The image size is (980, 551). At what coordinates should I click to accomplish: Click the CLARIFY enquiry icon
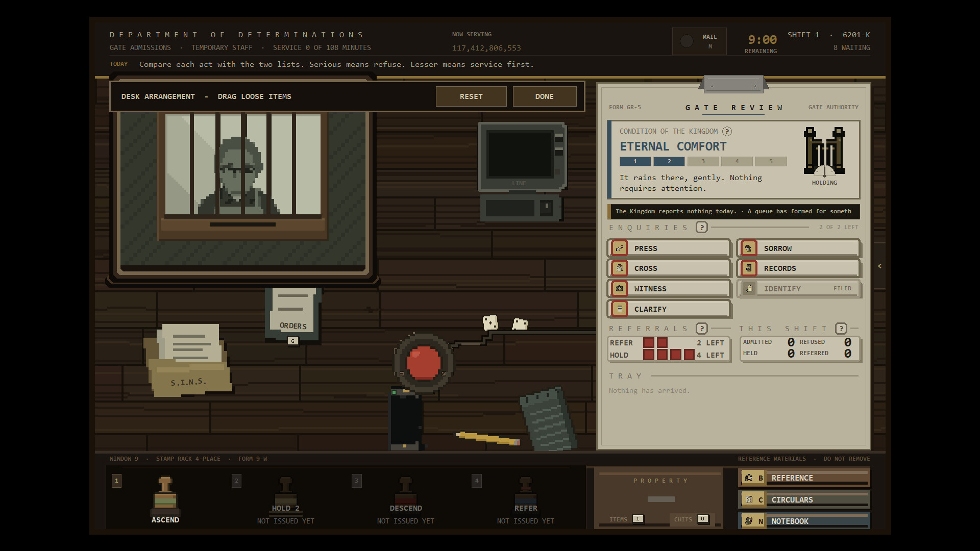click(x=620, y=309)
